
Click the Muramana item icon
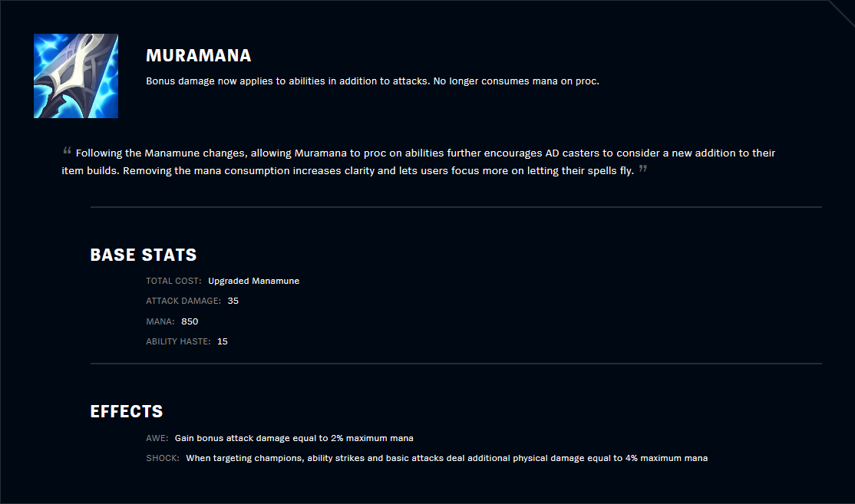(76, 76)
